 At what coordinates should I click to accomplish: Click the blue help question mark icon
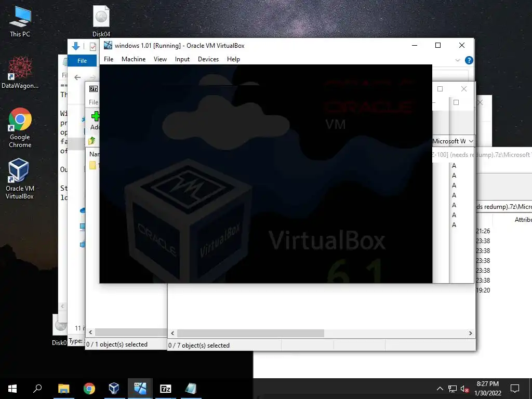pyautogui.click(x=469, y=60)
